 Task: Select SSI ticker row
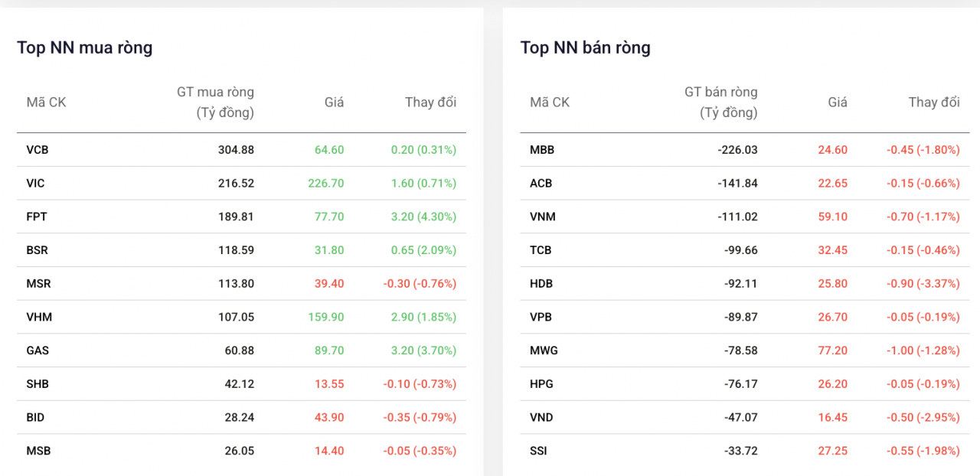point(745,451)
